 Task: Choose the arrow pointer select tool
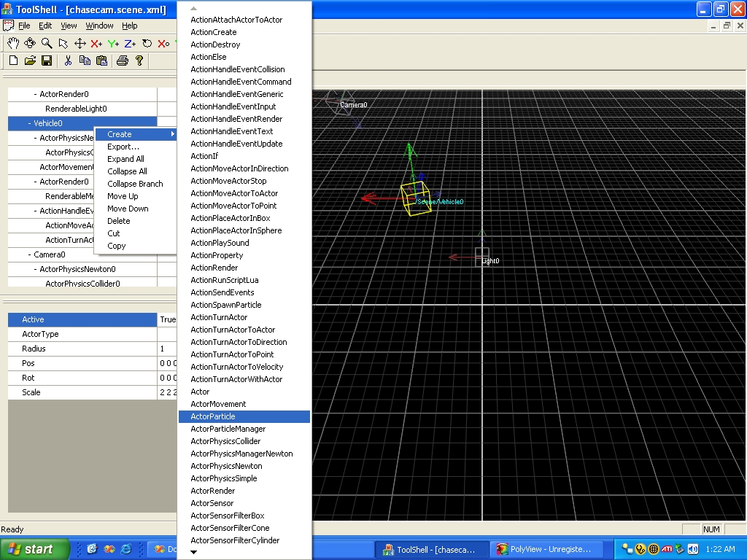point(63,44)
